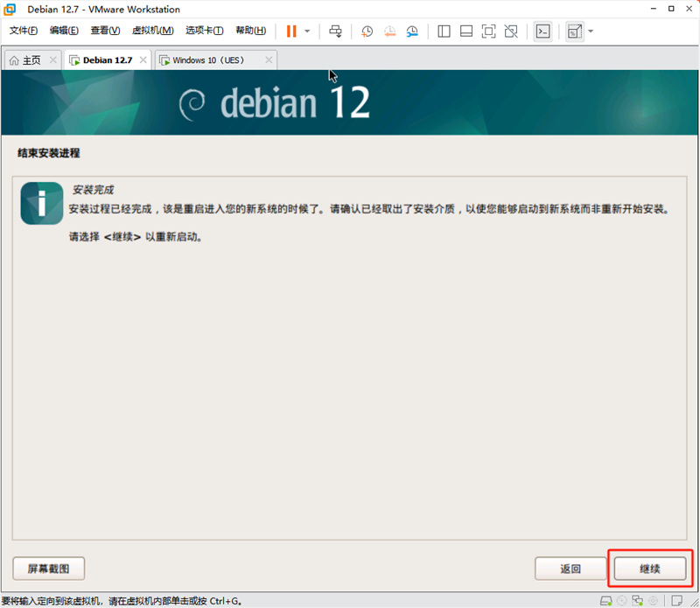This screenshot has height=608, width=700.
Task: Open the power options dropdown arrow
Action: pos(307,31)
